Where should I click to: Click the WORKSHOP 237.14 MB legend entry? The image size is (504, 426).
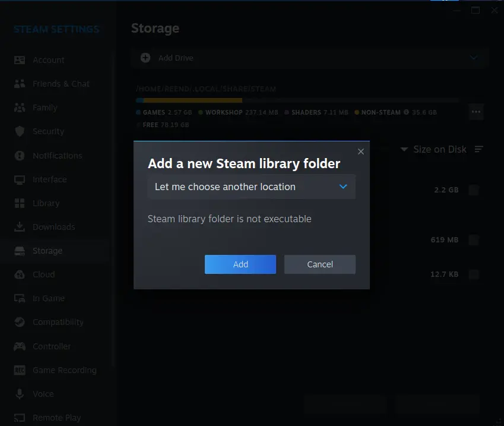(239, 112)
